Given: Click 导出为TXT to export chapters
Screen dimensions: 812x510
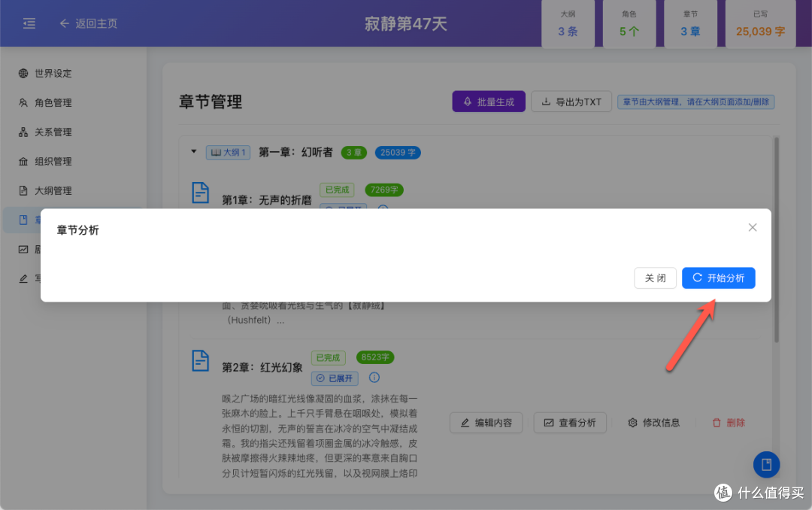Looking at the screenshot, I should 571,102.
